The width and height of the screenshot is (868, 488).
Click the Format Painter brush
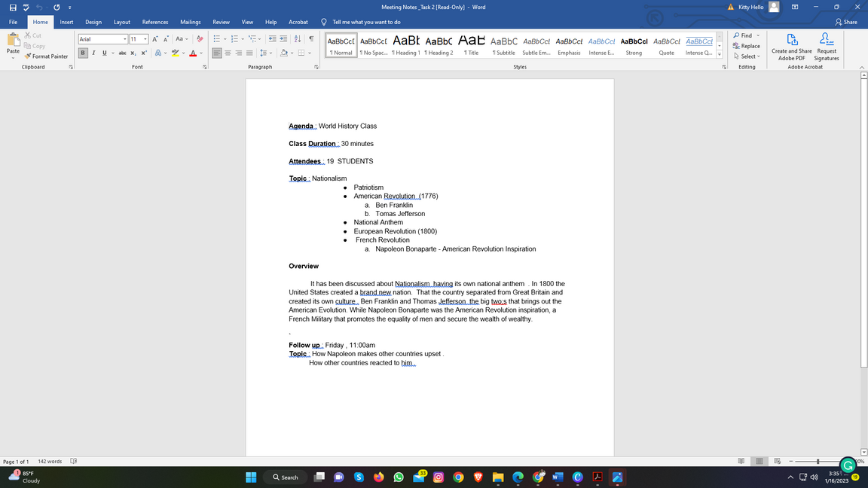[x=46, y=56]
